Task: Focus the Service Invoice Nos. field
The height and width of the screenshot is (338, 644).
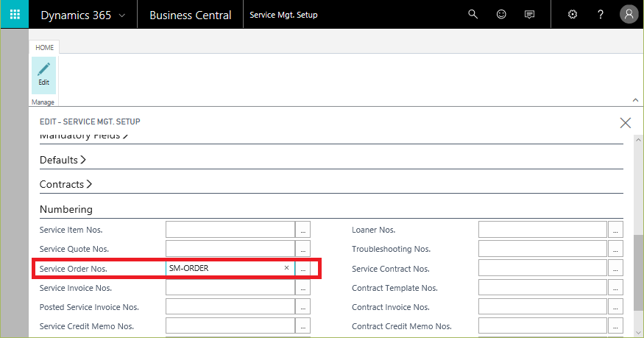Action: (230, 287)
